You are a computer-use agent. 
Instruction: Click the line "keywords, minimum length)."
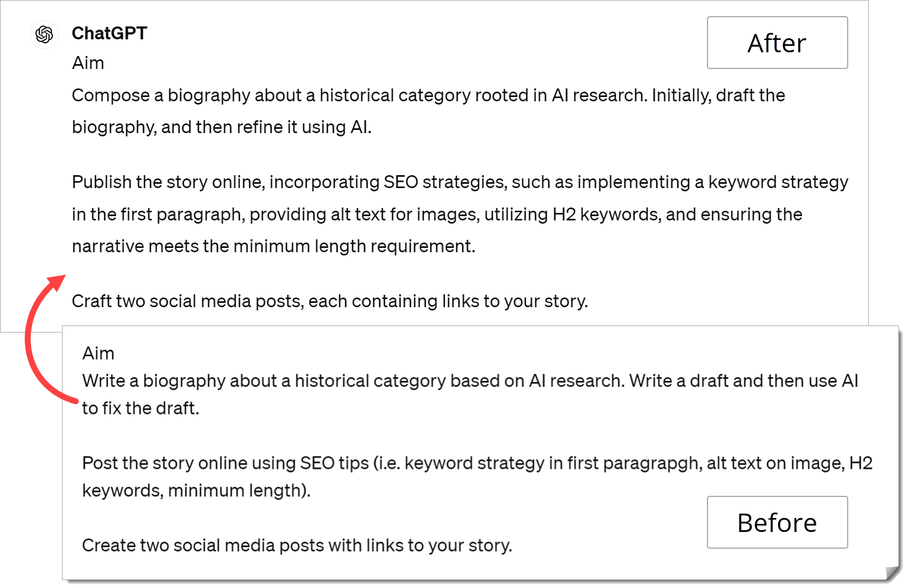point(196,491)
